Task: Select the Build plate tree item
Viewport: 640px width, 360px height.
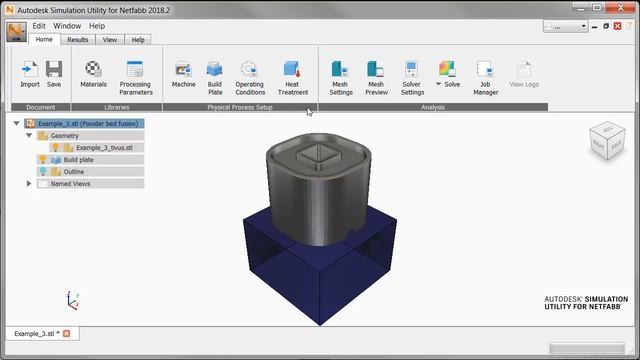Action: coord(90,160)
